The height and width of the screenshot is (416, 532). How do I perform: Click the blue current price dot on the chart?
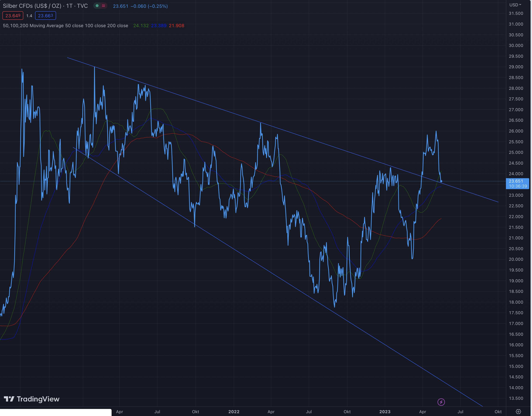441,181
